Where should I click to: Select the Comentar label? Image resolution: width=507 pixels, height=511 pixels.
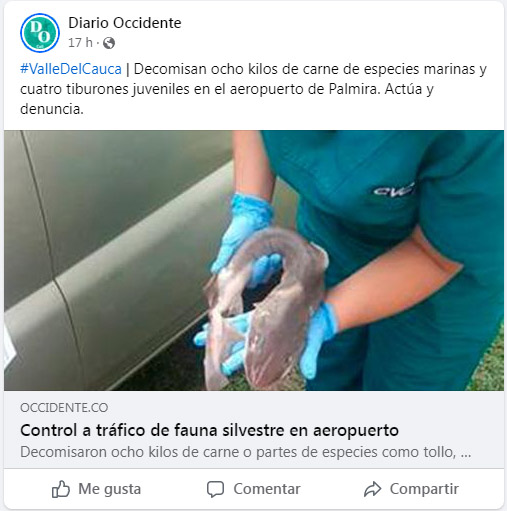(x=267, y=489)
